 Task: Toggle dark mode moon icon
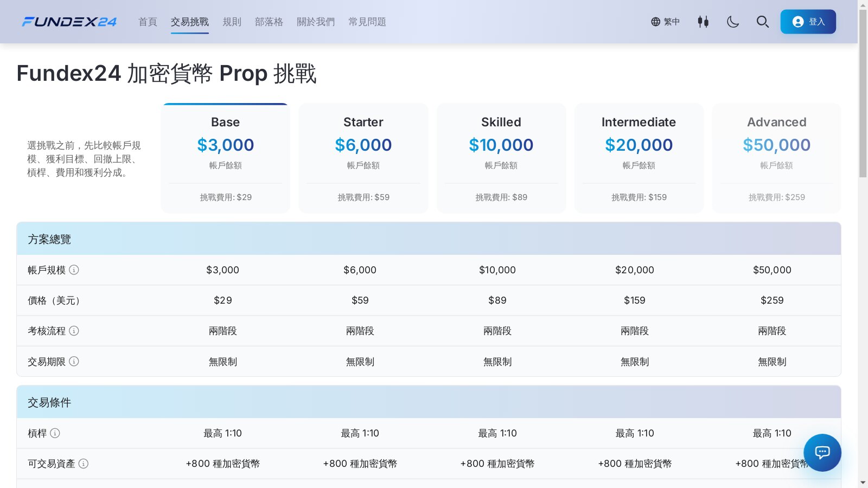(733, 22)
